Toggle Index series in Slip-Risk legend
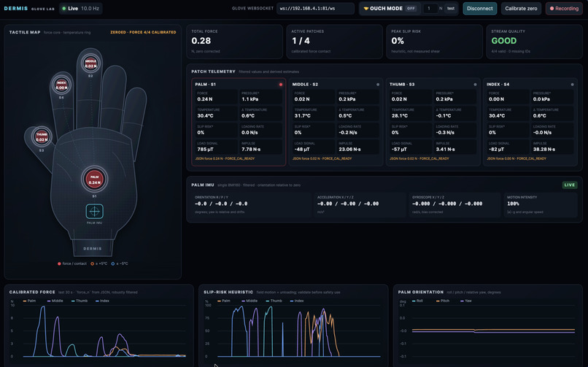 point(297,301)
